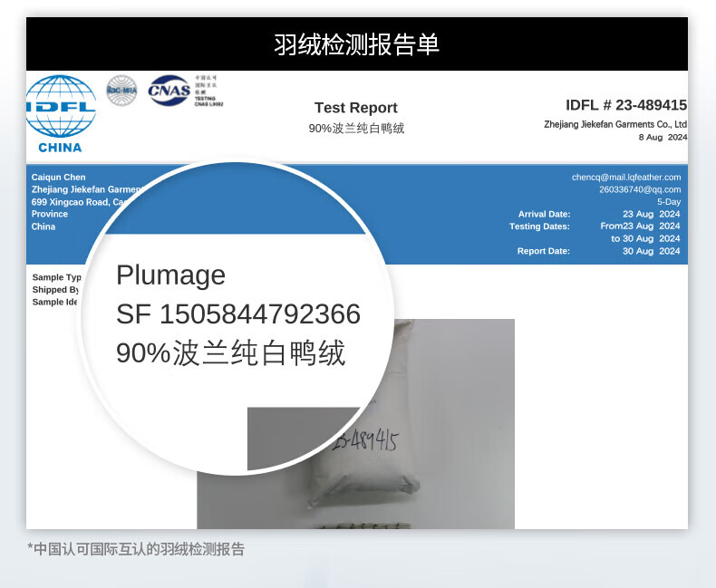This screenshot has width=716, height=588.
Task: Open the chencq@mail.lqfeather.com email address
Action: click(625, 178)
